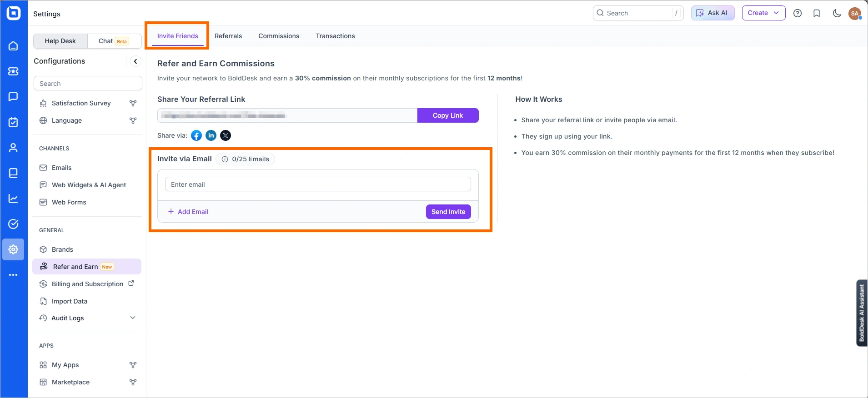Open the bookmark icon in top bar
868x398 pixels.
tap(817, 13)
